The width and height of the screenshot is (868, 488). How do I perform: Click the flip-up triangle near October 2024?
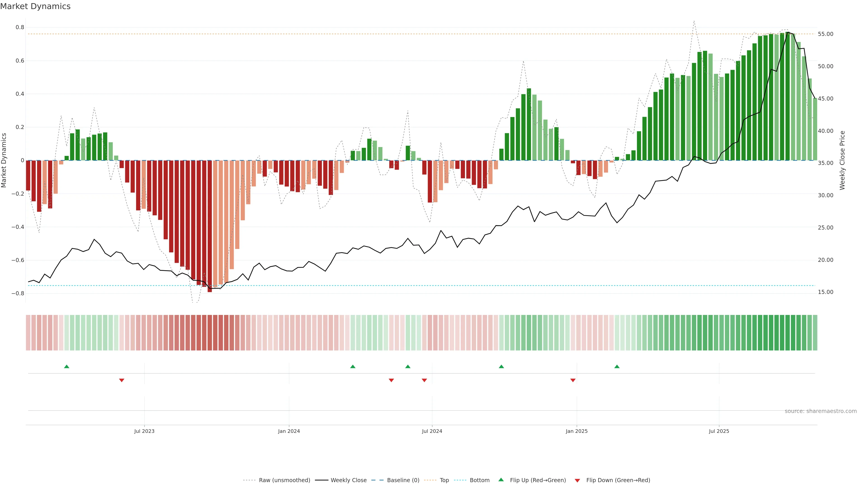point(501,366)
